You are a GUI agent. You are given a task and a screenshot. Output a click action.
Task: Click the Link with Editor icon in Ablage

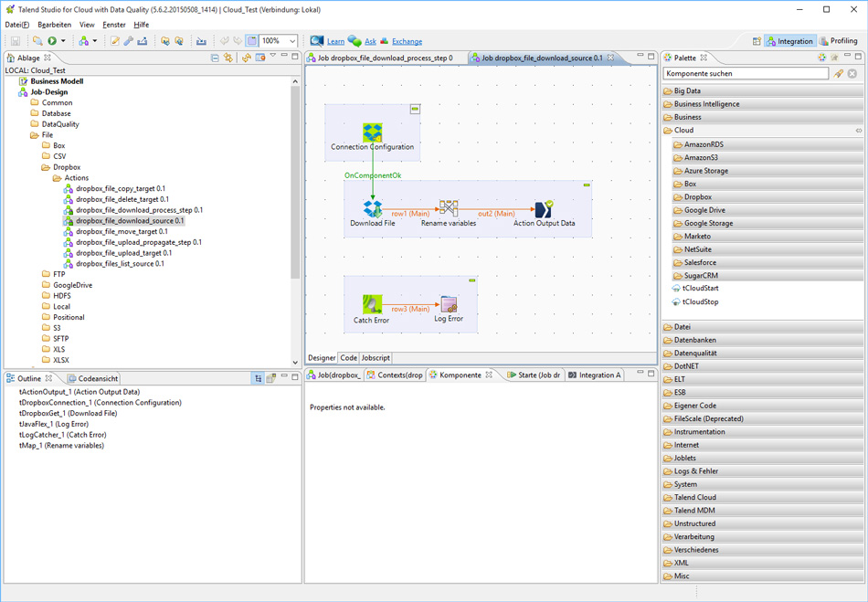click(228, 58)
